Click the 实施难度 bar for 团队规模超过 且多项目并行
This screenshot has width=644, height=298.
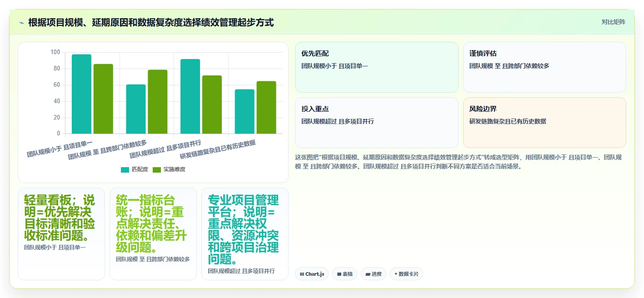(212, 104)
